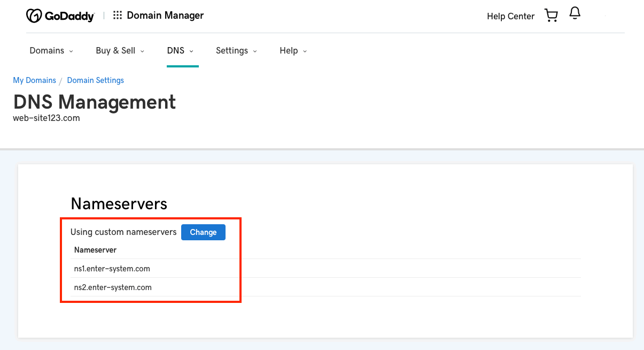Open the Domains menu

[51, 50]
